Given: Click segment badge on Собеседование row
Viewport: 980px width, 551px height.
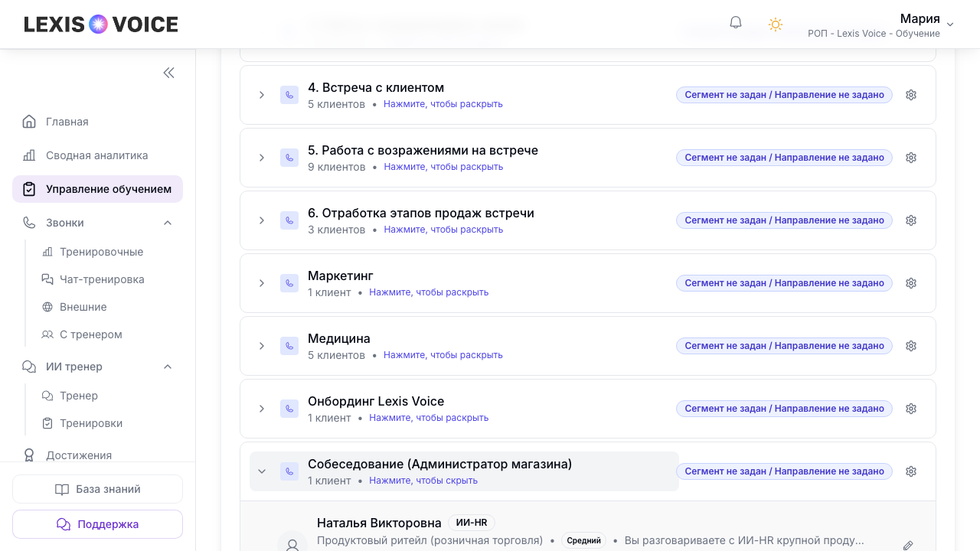Looking at the screenshot, I should [784, 471].
